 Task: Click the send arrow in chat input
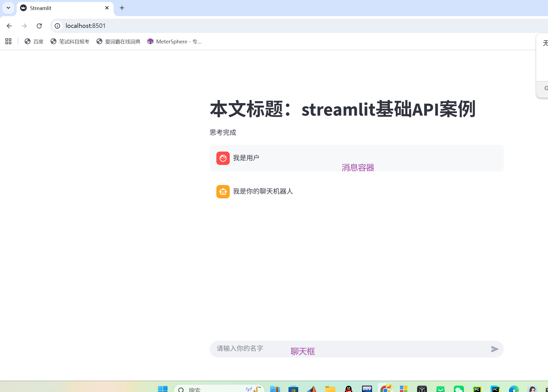click(x=495, y=349)
